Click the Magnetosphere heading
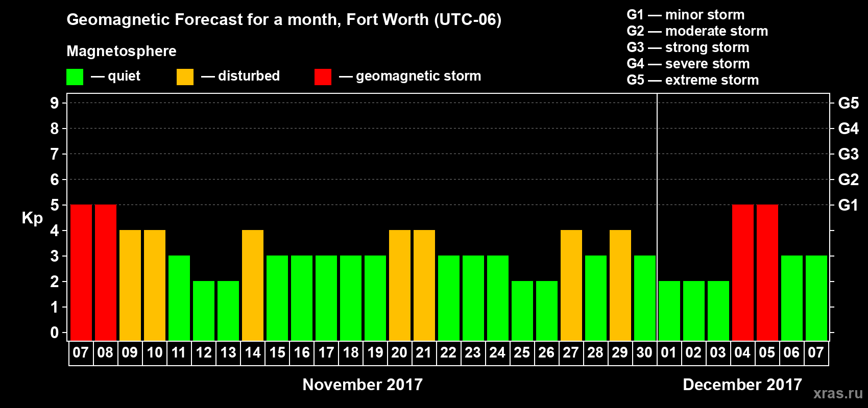 point(122,51)
